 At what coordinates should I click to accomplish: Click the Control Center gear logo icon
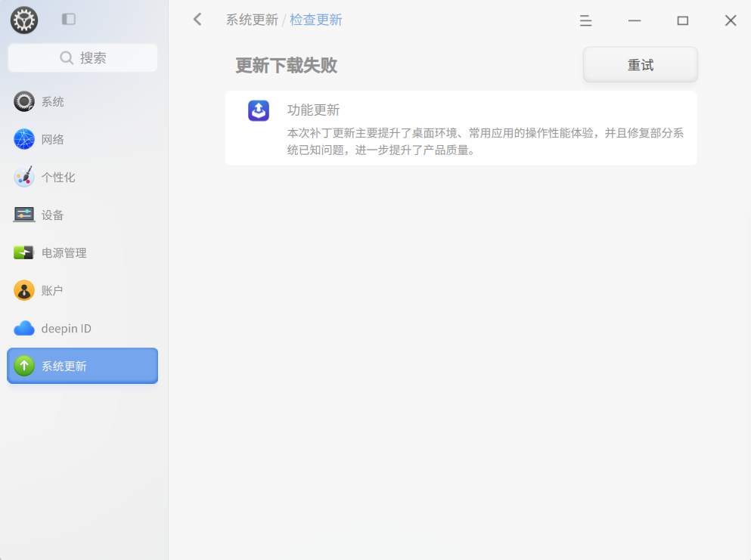(x=24, y=20)
